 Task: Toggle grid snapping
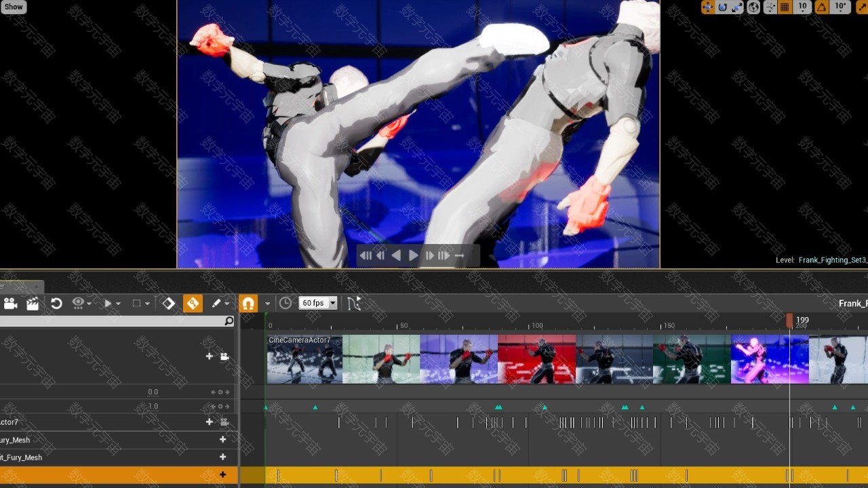click(x=785, y=7)
